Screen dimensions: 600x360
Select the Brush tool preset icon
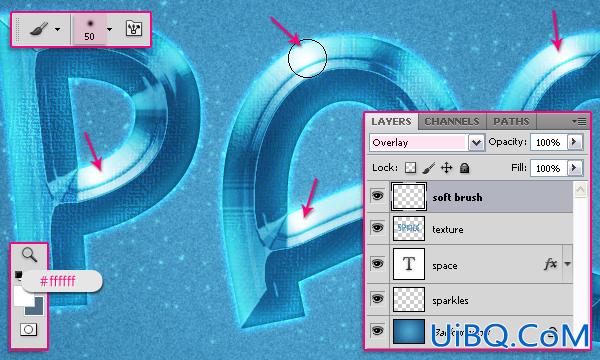click(39, 29)
